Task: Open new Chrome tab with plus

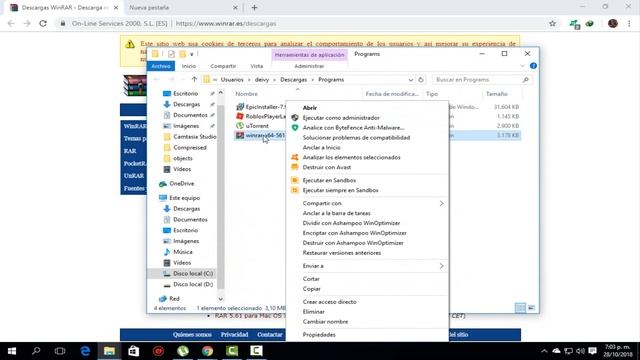Action: [254, 7]
